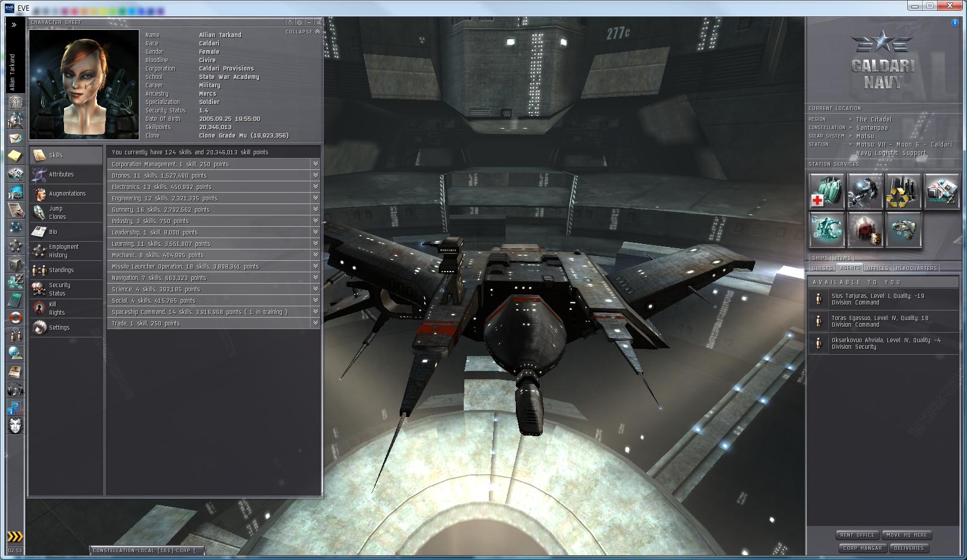The height and width of the screenshot is (560, 967).
Task: Expand the Missile Launcher Operation skill group
Action: 315,266
